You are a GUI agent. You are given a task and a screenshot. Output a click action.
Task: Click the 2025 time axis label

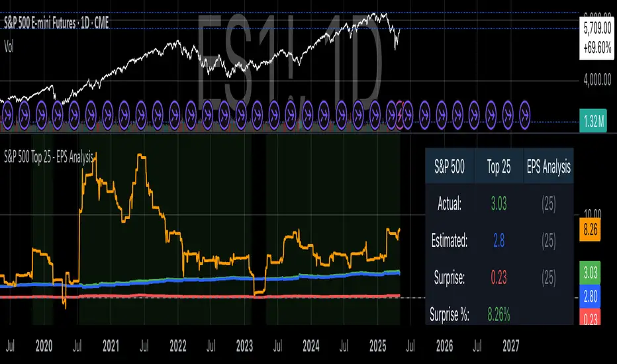pyautogui.click(x=378, y=346)
